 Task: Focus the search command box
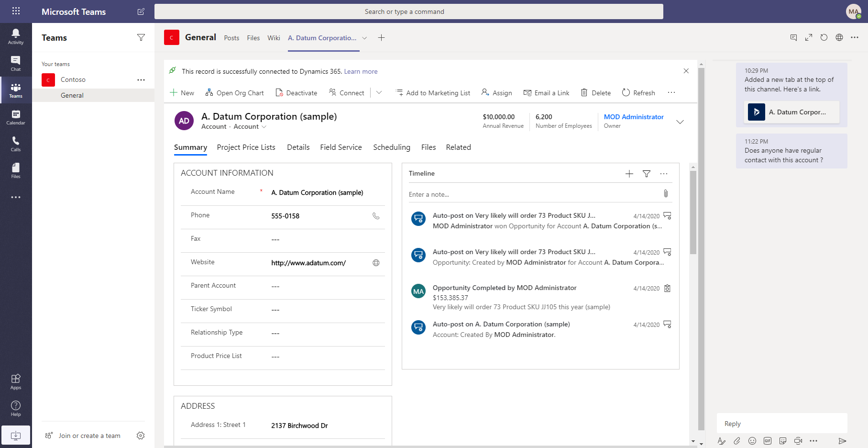(409, 11)
